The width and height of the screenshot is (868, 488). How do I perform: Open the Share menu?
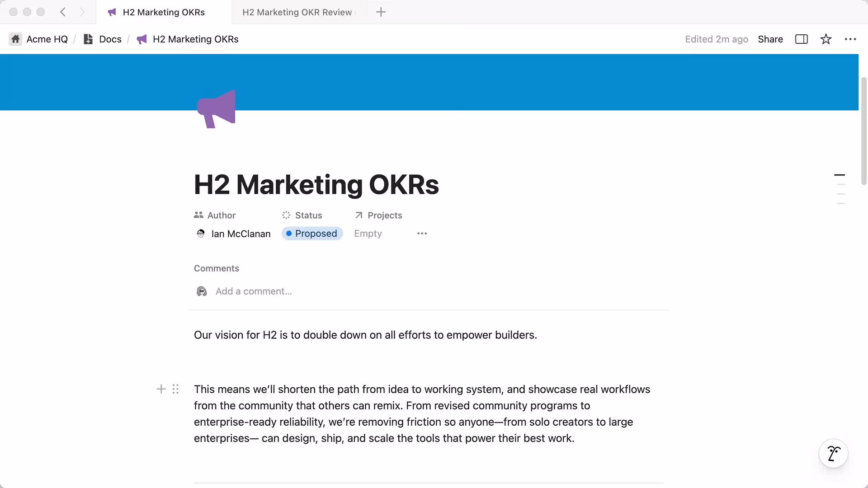[x=770, y=39]
